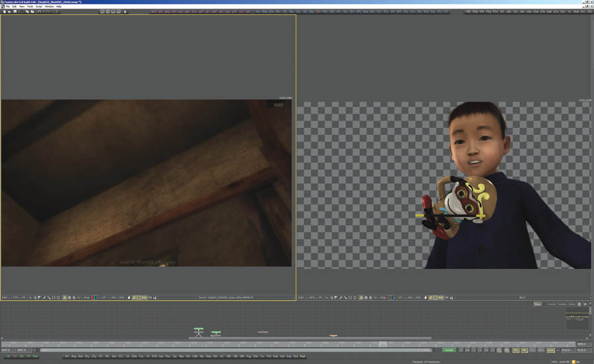Open the Tools menu
The height and width of the screenshot is (364, 594).
click(30, 7)
